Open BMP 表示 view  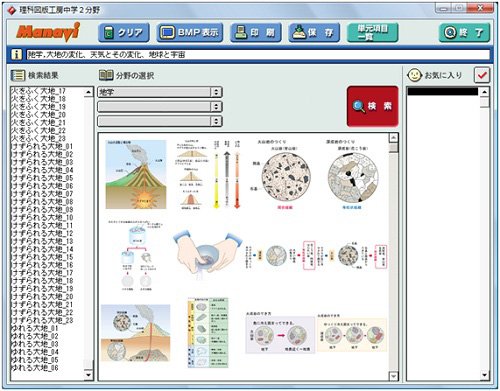coord(190,33)
